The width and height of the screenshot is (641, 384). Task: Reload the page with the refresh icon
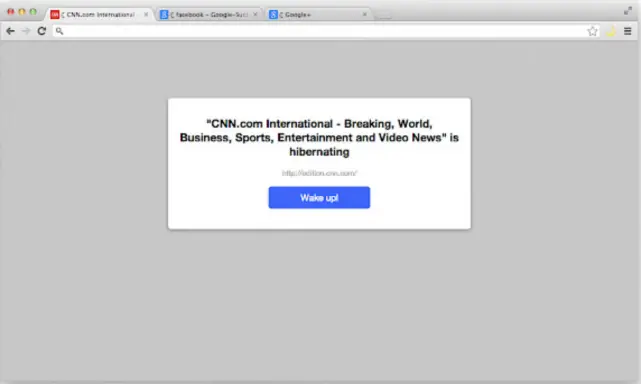coord(41,31)
